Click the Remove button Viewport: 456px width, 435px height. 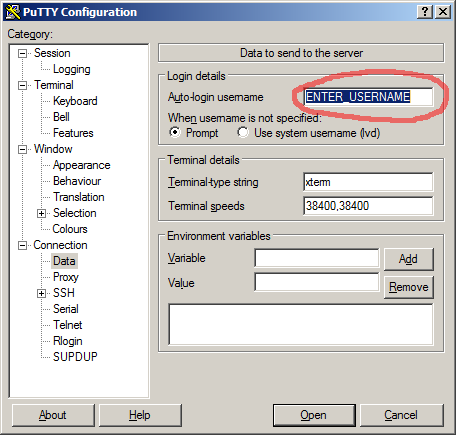point(409,287)
